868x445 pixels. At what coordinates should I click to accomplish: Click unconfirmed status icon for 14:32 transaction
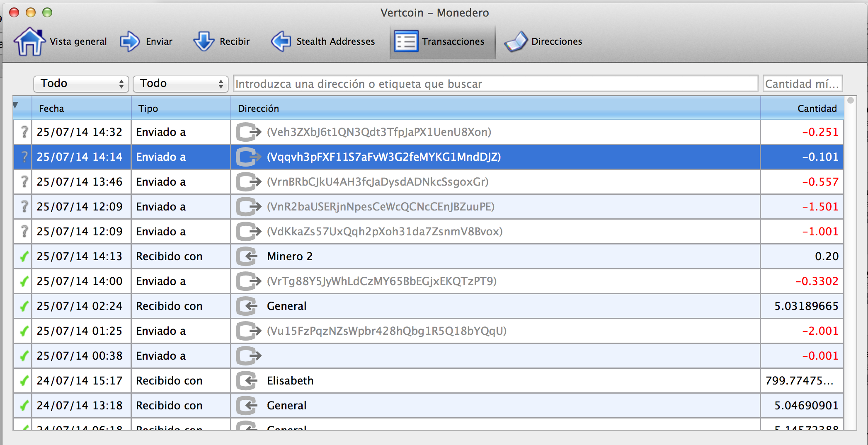(24, 132)
